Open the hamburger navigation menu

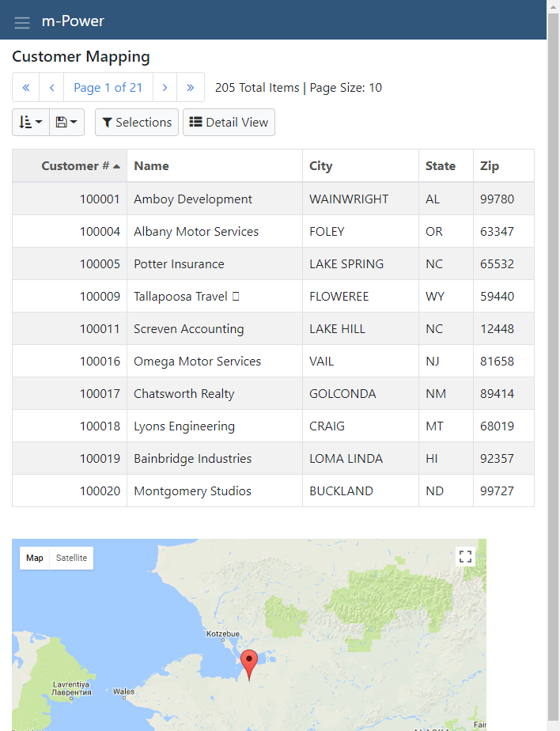point(22,22)
